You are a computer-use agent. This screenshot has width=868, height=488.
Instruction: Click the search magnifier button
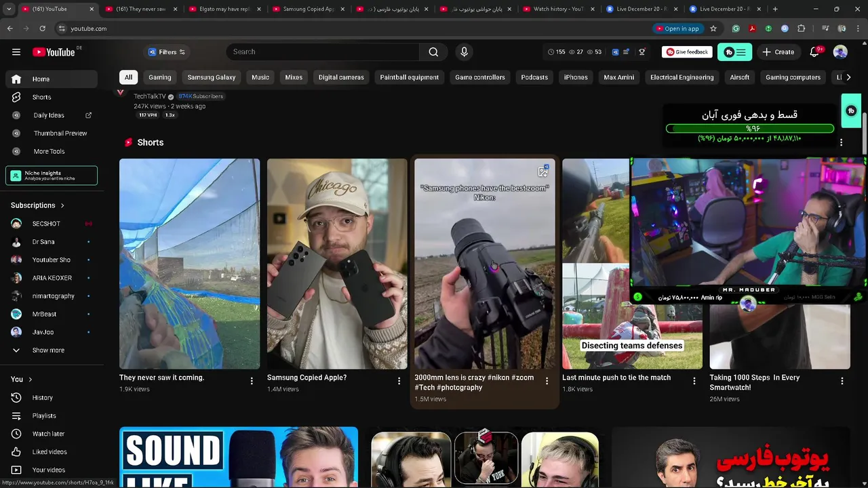click(x=433, y=52)
